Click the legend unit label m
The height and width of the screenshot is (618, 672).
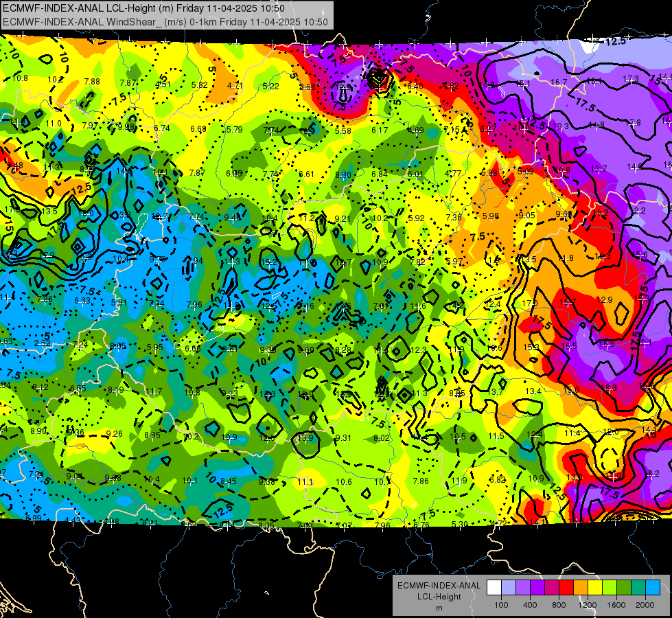(439, 608)
